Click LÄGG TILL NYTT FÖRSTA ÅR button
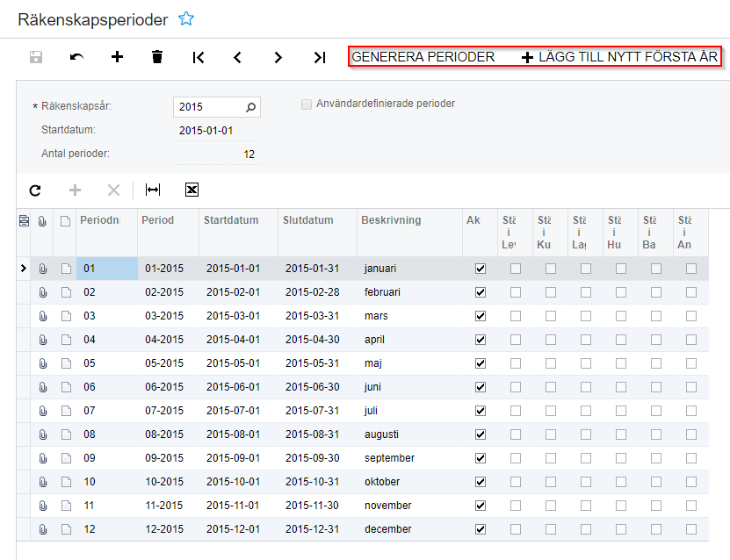This screenshot has width=730, height=560. [x=620, y=57]
